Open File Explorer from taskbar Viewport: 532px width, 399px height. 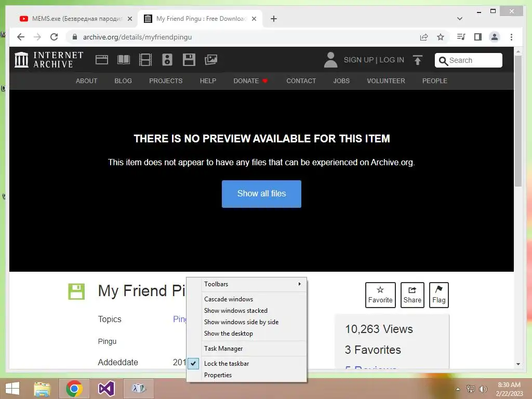[42, 389]
